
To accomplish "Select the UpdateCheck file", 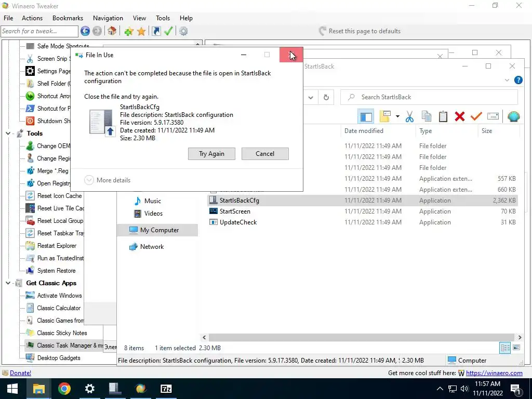I will coord(238,222).
